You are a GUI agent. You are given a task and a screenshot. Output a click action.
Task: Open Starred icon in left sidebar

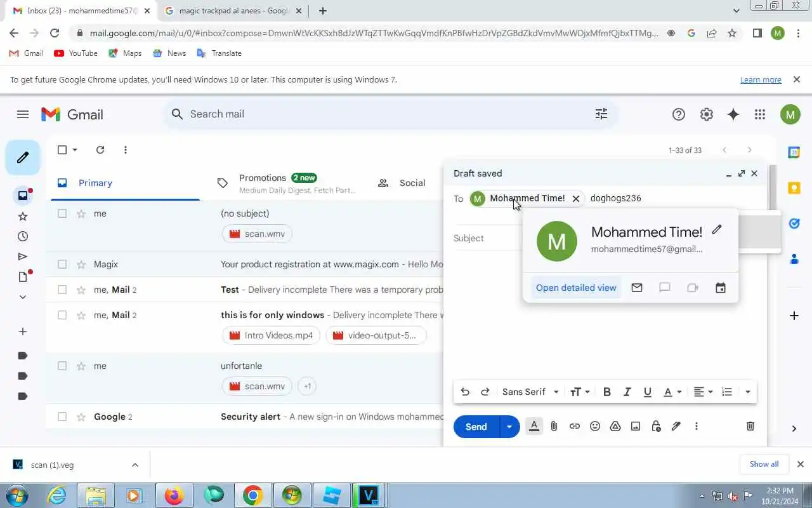pos(23,217)
